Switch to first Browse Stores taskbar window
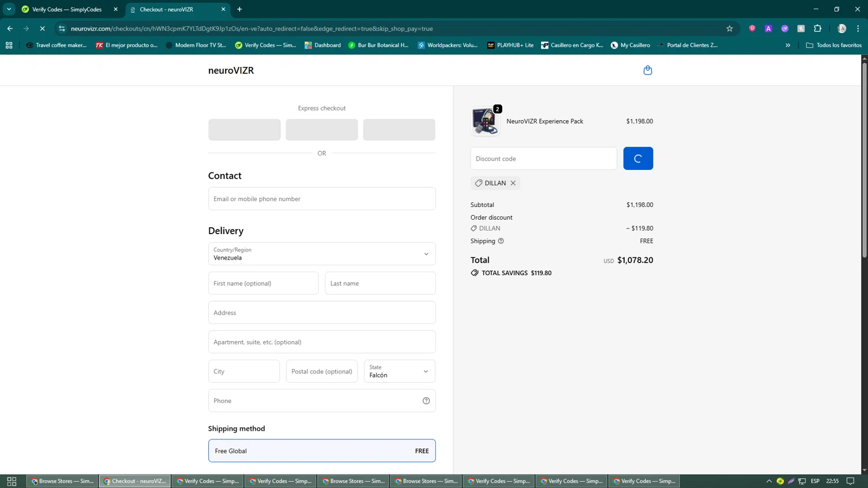This screenshot has height=488, width=868. point(62,481)
